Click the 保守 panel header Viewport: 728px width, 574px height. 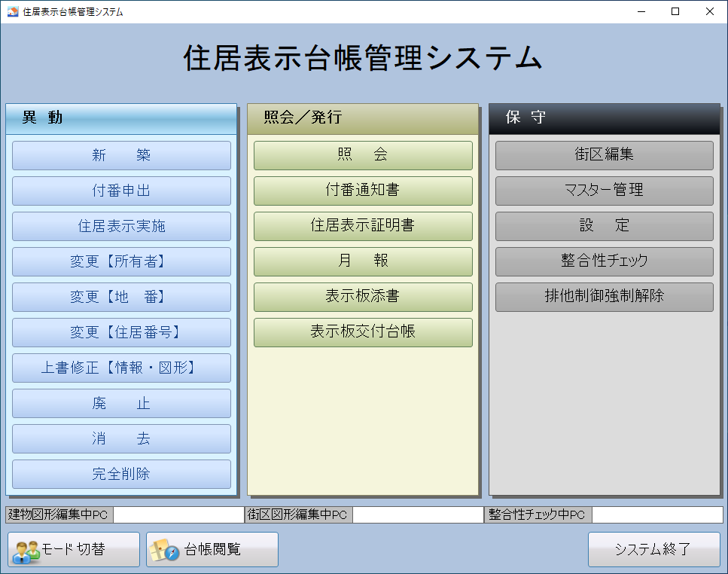tap(605, 119)
